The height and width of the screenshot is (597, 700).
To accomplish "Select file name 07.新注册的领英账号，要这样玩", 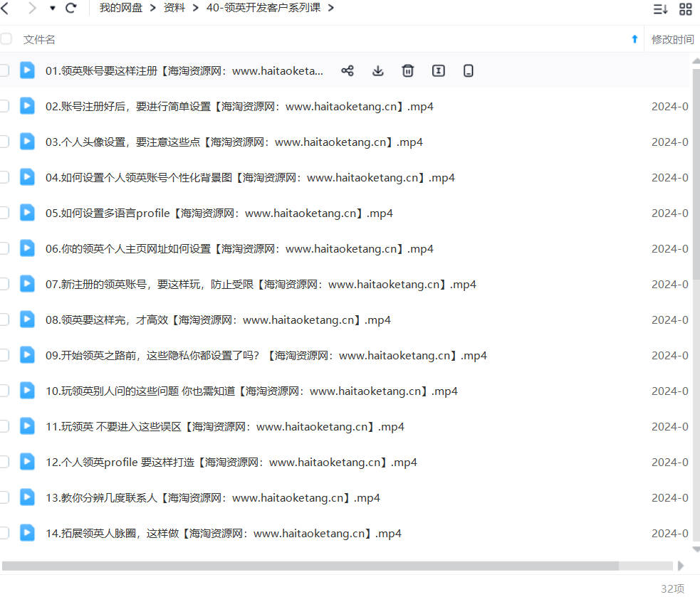I will coord(261,285).
